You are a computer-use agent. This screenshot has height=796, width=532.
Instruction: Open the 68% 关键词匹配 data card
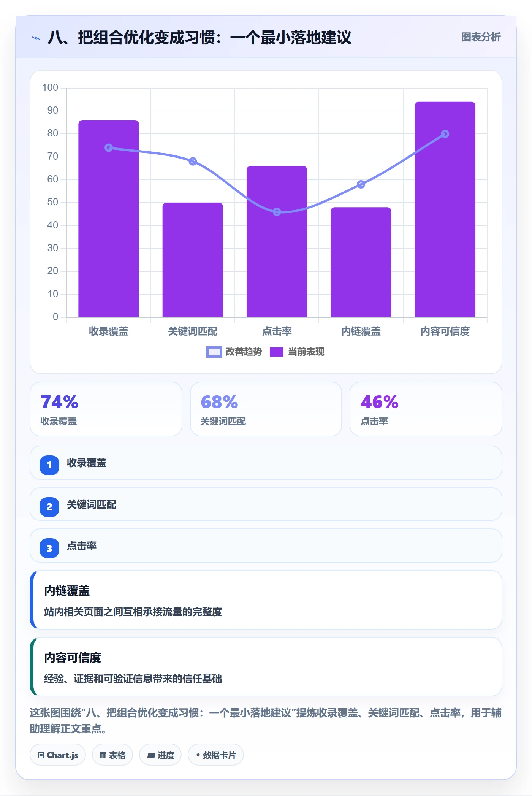click(266, 409)
